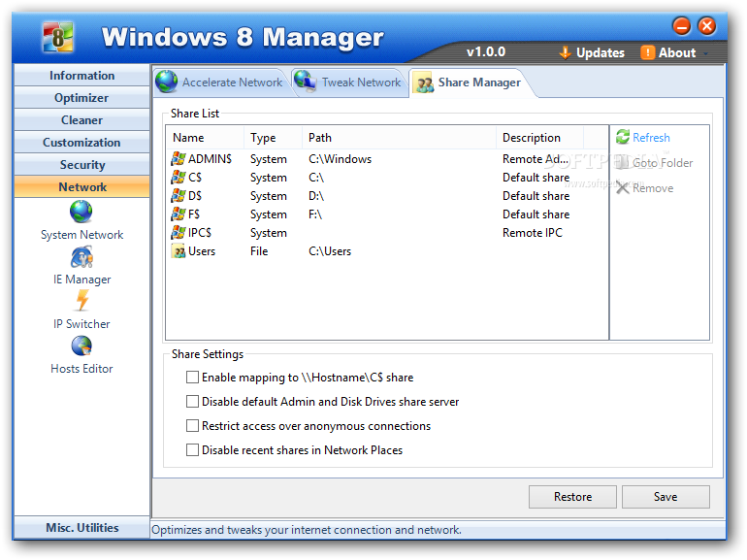Check Disable default Admin and Disk Drives share

192,401
